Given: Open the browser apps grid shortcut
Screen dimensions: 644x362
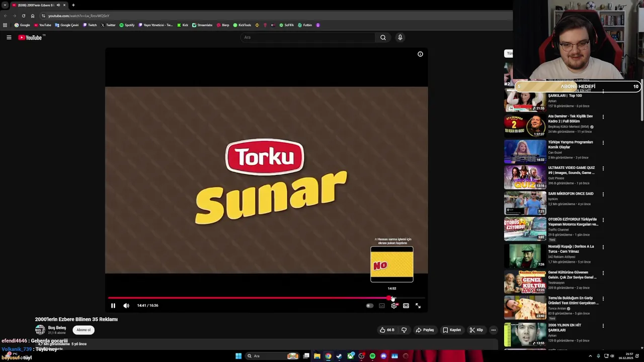Looking at the screenshot, I should click(x=5, y=25).
